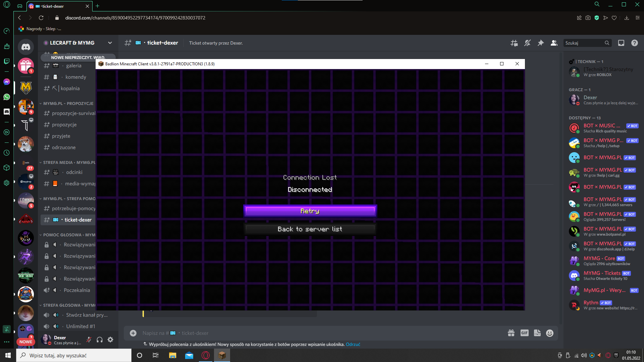Screen dimensions: 644x362
Task: Collapse STREFA MEDIA category
Action: (69, 163)
